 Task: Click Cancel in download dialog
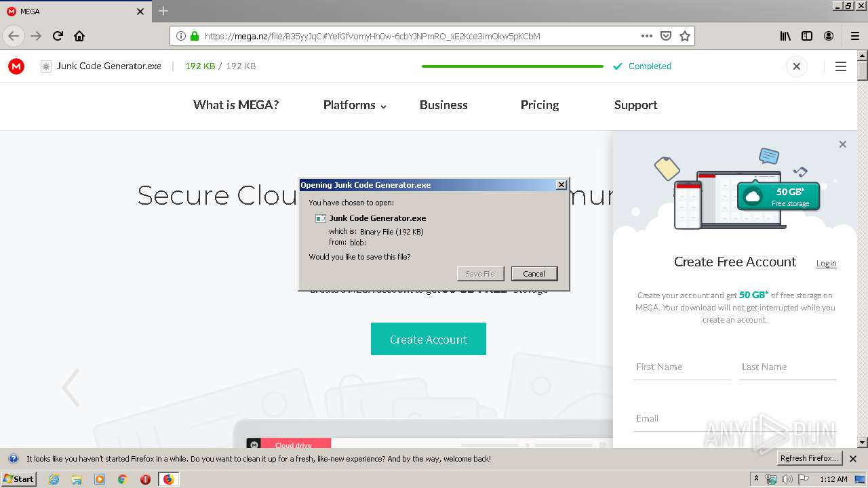pos(534,274)
